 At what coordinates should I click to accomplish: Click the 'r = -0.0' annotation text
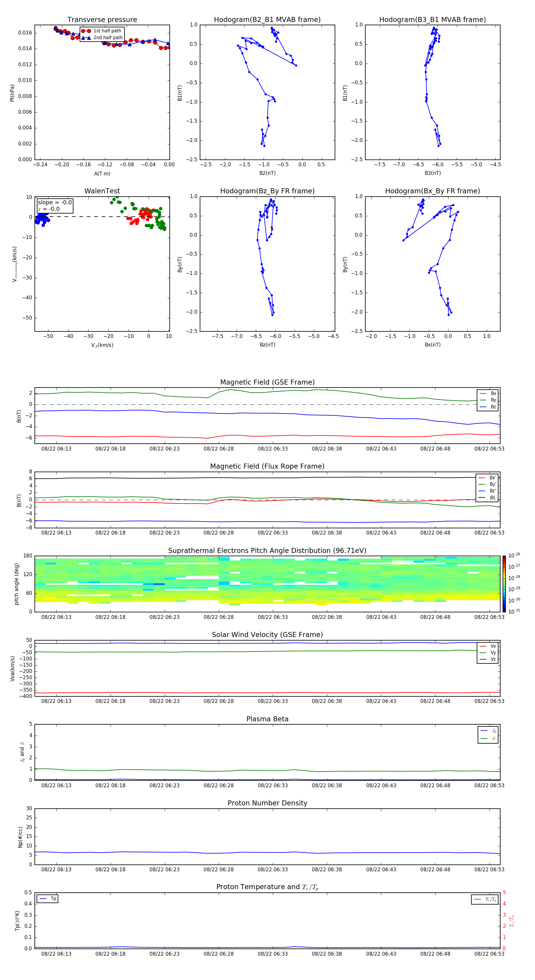(49, 209)
